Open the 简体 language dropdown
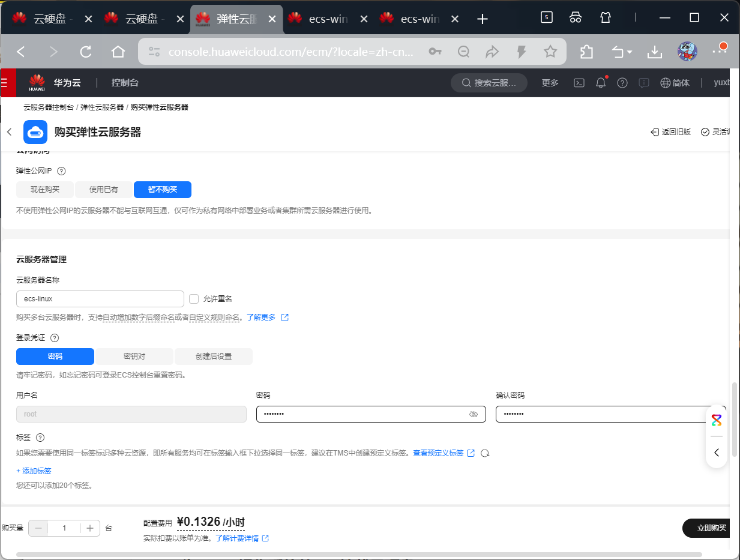The width and height of the screenshot is (740, 560). click(x=675, y=83)
